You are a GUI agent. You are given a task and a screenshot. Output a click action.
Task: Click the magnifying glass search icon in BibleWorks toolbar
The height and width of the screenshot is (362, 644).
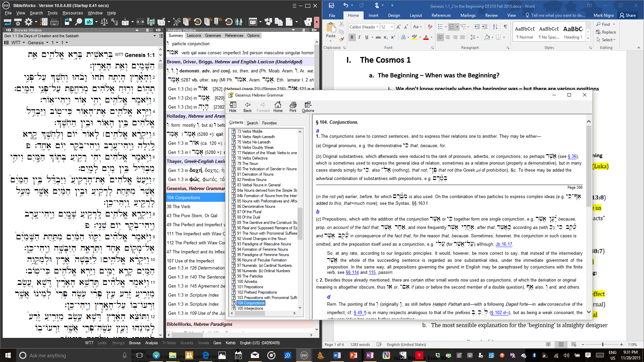pos(78,22)
